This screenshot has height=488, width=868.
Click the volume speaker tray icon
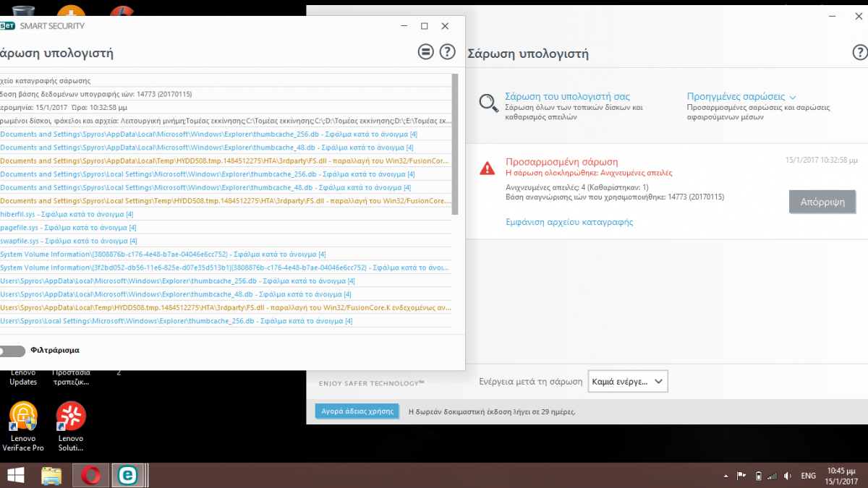click(786, 476)
